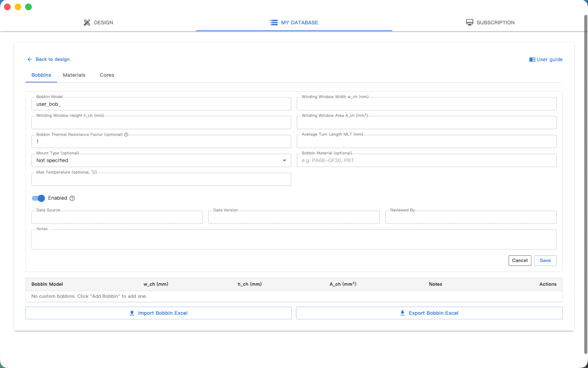Select the MY DATABASE tab

[x=294, y=23]
